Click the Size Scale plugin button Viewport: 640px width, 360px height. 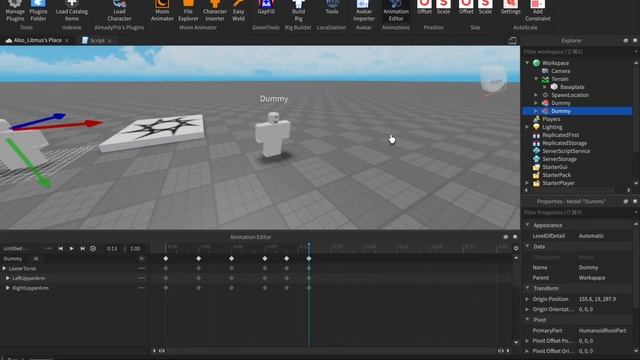click(485, 7)
